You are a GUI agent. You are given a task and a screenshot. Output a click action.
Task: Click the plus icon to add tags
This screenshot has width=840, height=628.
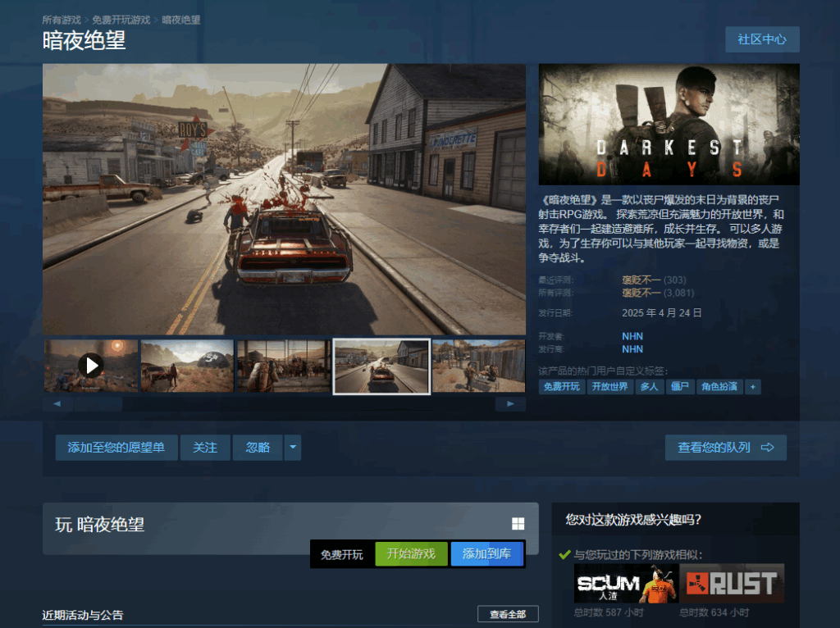(x=753, y=386)
